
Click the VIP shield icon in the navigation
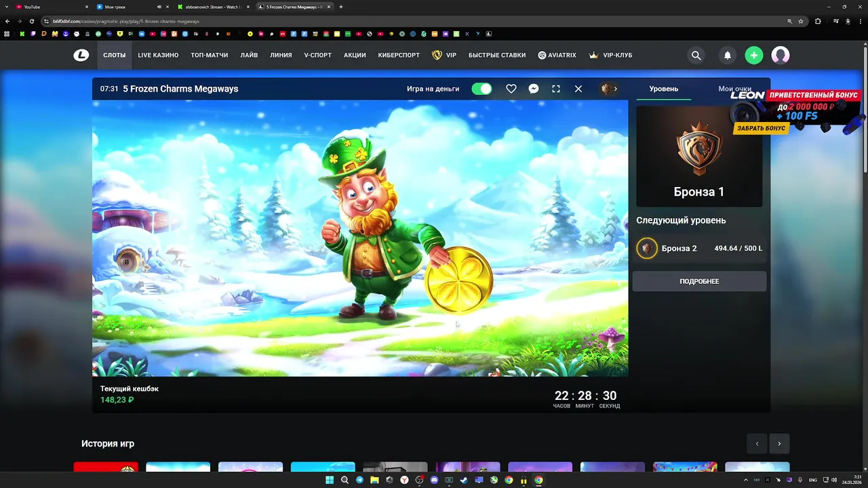(x=437, y=55)
